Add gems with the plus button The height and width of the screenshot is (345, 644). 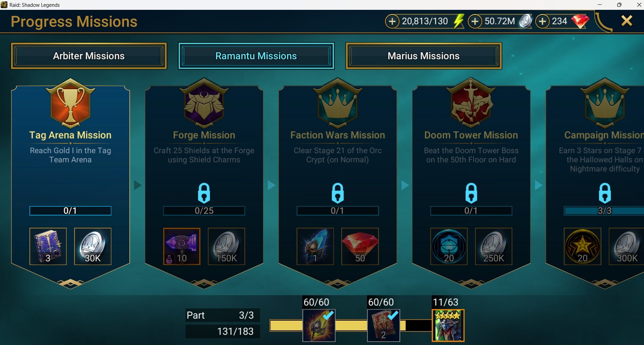542,21
